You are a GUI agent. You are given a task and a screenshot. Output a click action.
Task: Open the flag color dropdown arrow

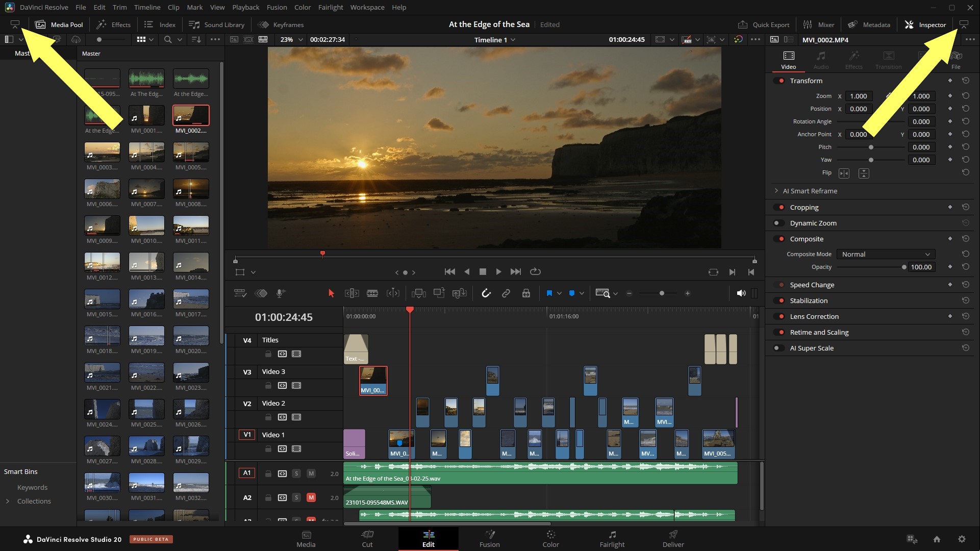[x=560, y=293]
